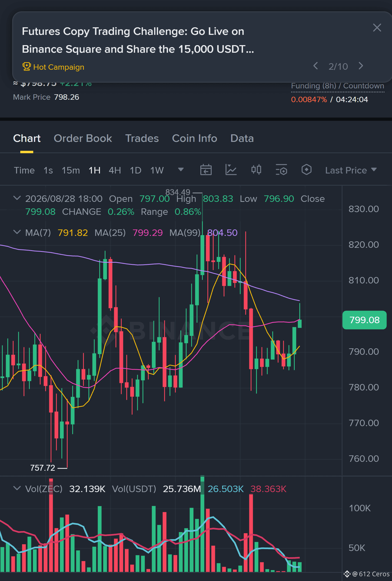
Task: Open the hexagon chart preferences icon
Action: [307, 170]
